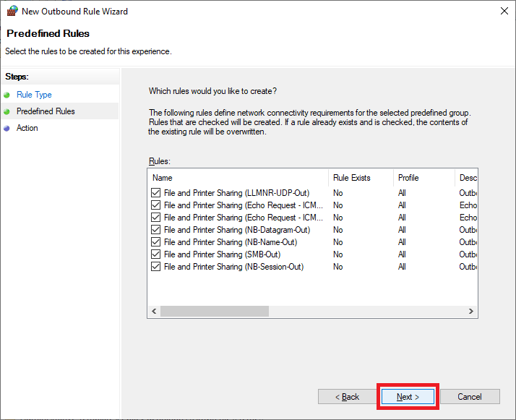Close the New Outbound Rule Wizard window
The height and width of the screenshot is (420, 516).
(x=503, y=12)
